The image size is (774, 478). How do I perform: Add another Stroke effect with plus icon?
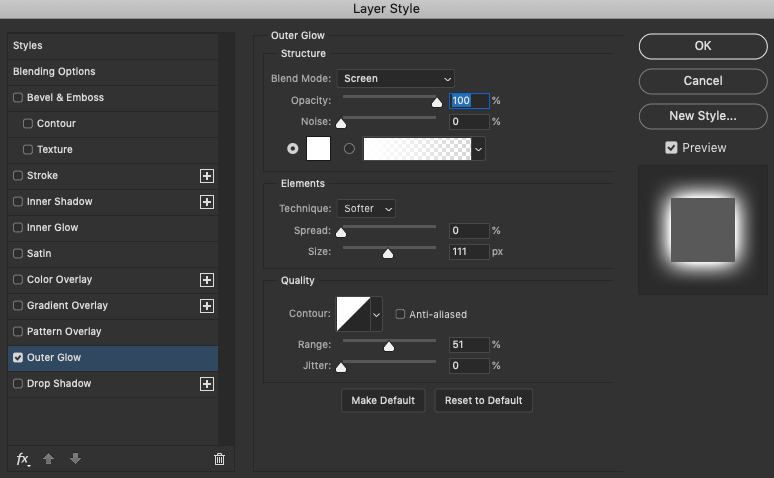[207, 176]
